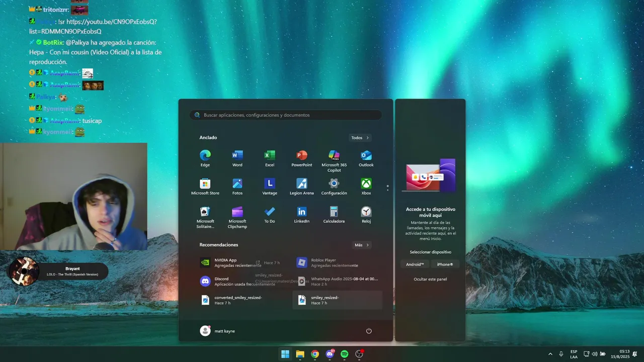Select the iPhone device button

[x=445, y=264]
